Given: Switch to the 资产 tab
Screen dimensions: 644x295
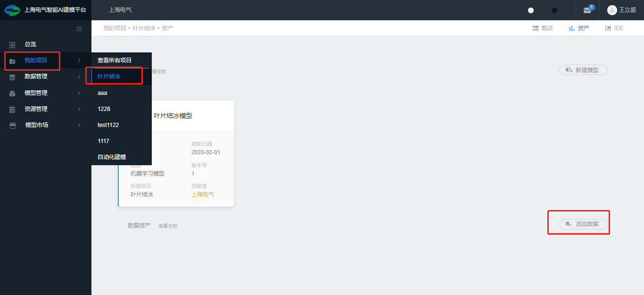Looking at the screenshot, I should click(x=579, y=28).
